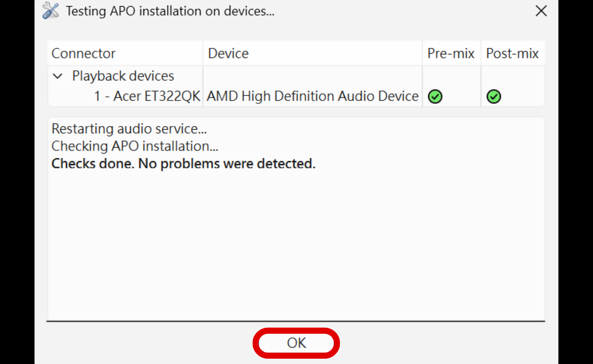593x364 pixels.
Task: Click the Pre-mix column header
Action: [x=451, y=53]
